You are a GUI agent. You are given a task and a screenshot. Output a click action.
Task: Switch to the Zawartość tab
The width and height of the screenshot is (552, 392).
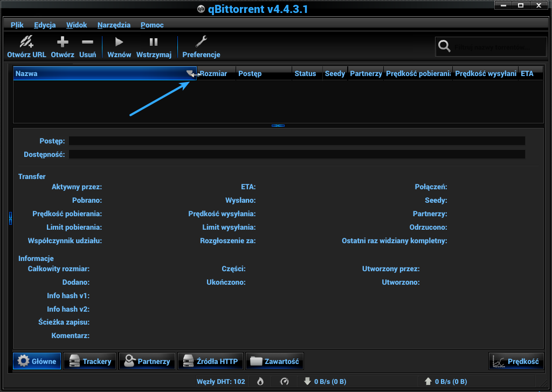[x=274, y=361]
